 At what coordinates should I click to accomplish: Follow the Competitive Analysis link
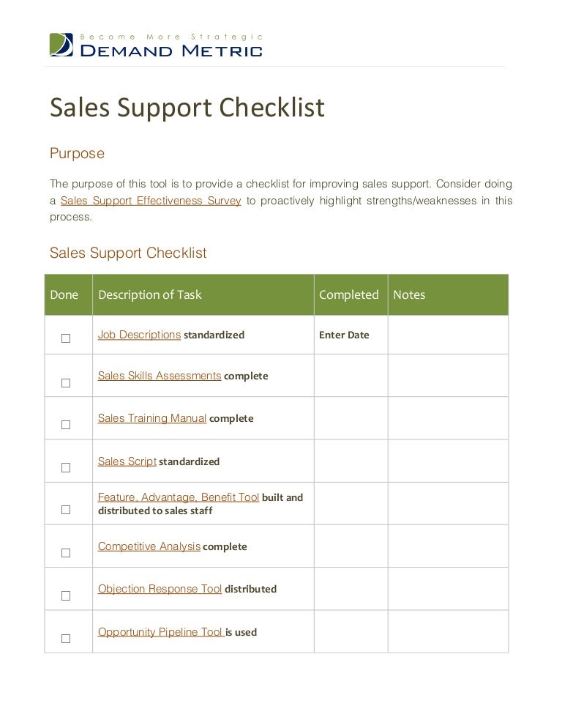click(x=149, y=546)
